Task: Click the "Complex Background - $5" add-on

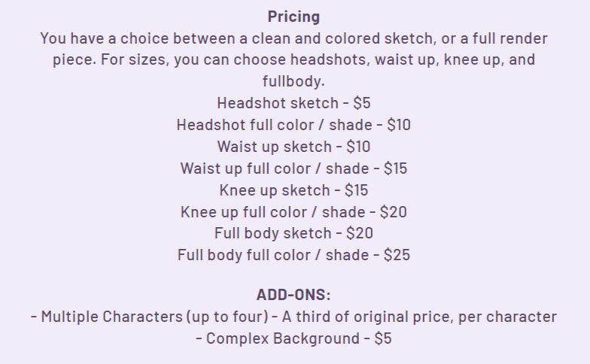Action: (293, 338)
